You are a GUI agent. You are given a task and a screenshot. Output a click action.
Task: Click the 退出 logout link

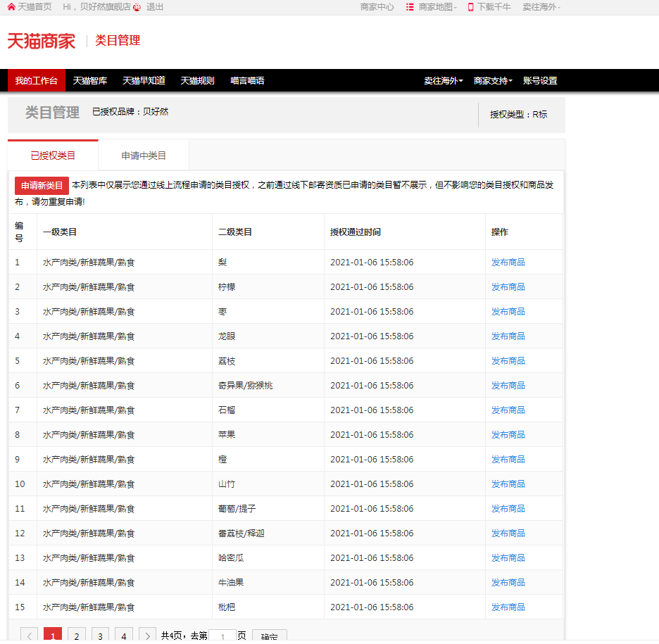pos(155,7)
